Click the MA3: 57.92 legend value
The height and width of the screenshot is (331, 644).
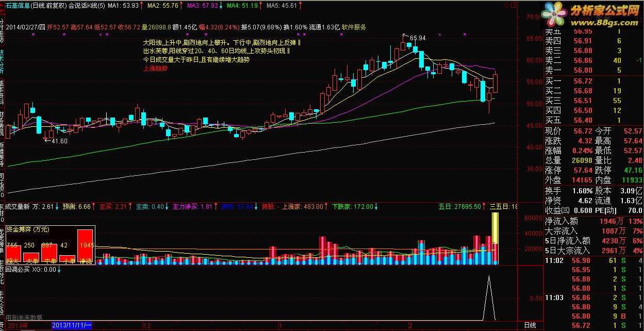[202, 5]
